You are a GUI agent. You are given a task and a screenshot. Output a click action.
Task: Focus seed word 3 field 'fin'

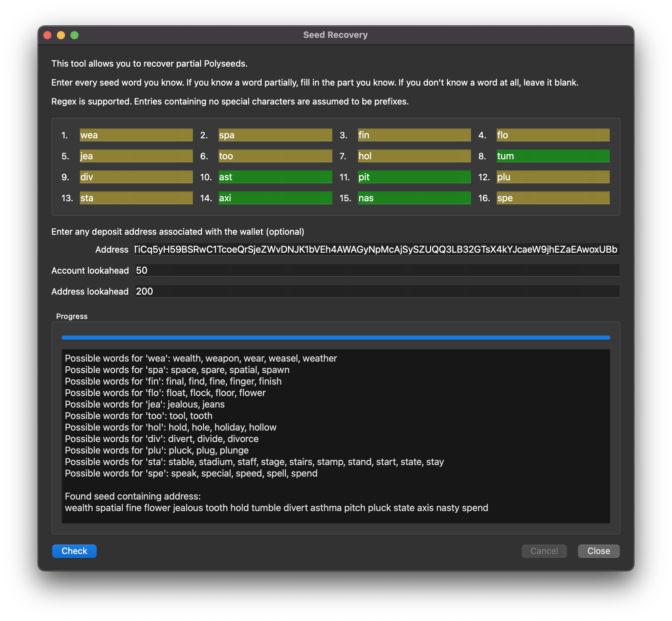[x=414, y=135]
